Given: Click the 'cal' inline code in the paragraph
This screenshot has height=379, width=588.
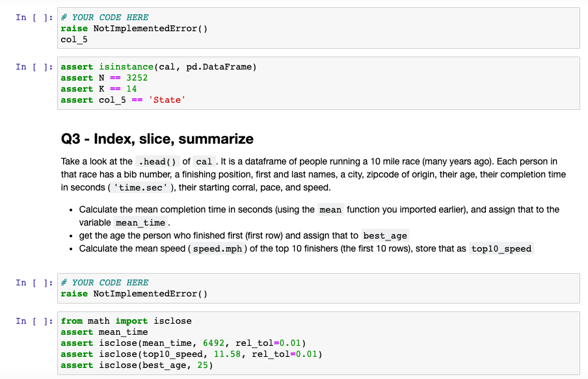Looking at the screenshot, I should [x=204, y=162].
